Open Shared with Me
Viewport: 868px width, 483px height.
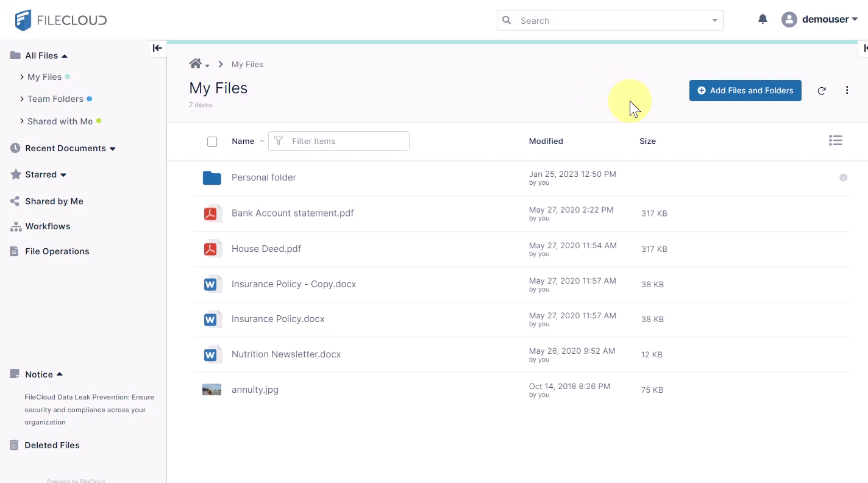[59, 121]
